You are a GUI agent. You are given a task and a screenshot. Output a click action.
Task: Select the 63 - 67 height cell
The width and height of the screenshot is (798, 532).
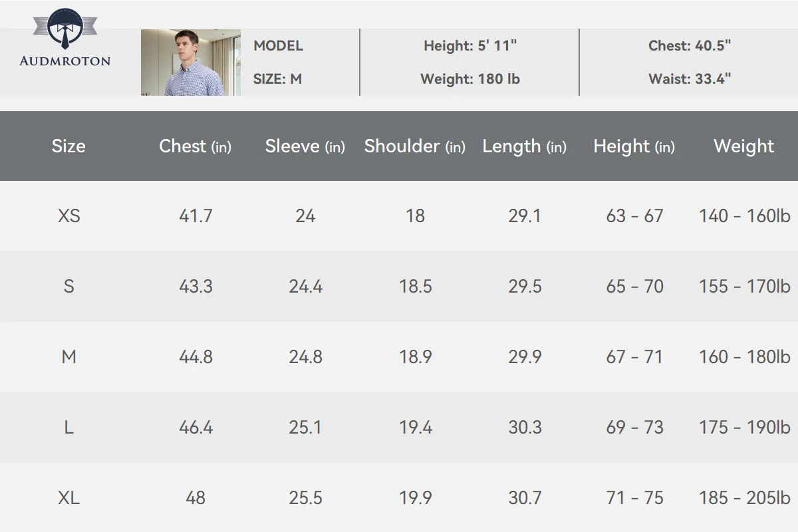[634, 216]
